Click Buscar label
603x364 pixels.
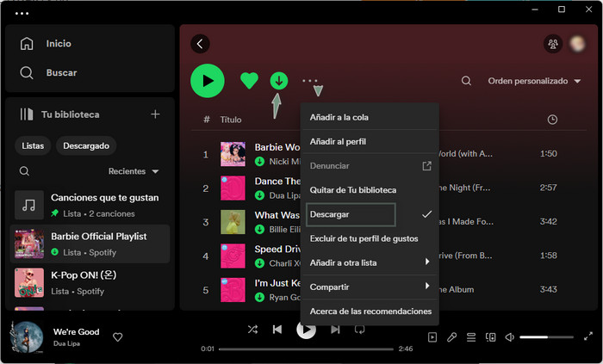point(61,72)
